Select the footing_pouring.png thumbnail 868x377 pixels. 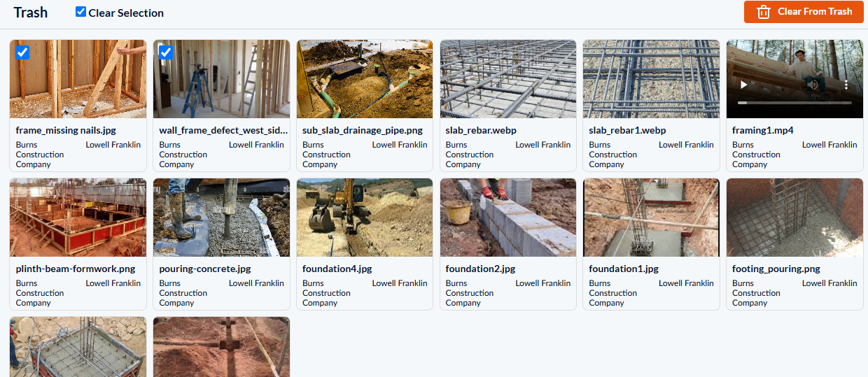click(794, 218)
